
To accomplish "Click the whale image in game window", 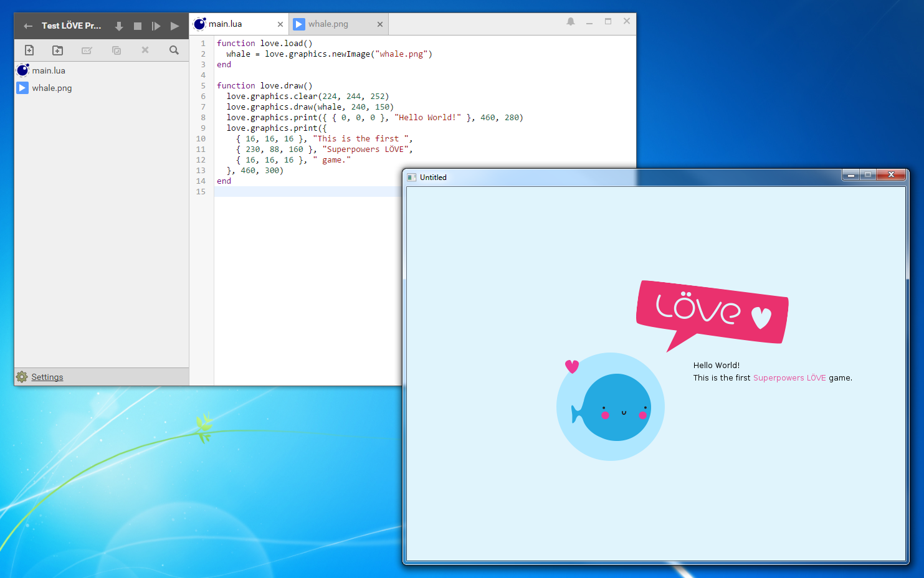I will point(611,407).
